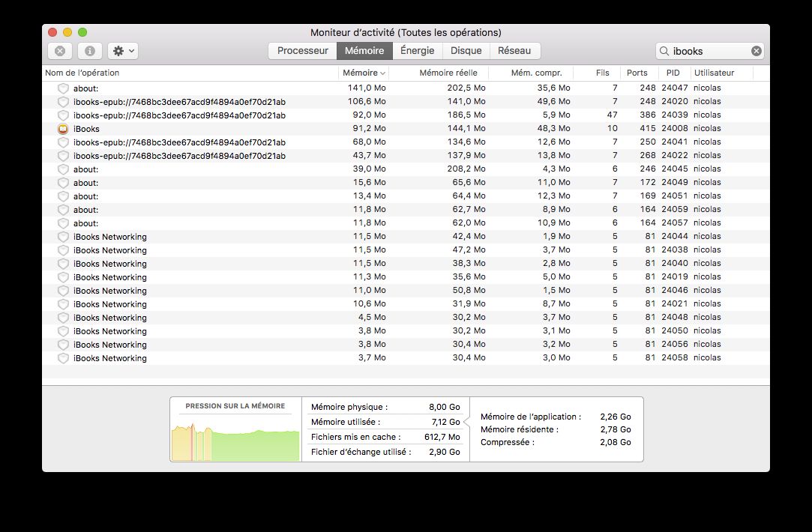Click the shield icon of process 24021
Screen dimensions: 812x532
point(63,303)
